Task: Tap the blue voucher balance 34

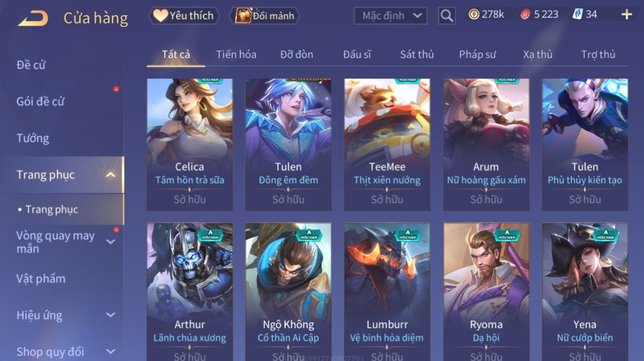Action: tap(585, 15)
